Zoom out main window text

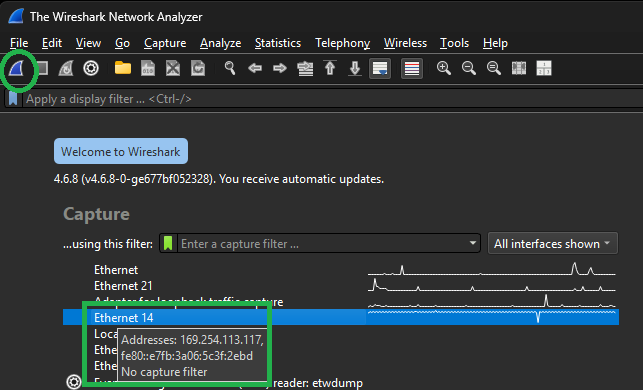pos(469,68)
